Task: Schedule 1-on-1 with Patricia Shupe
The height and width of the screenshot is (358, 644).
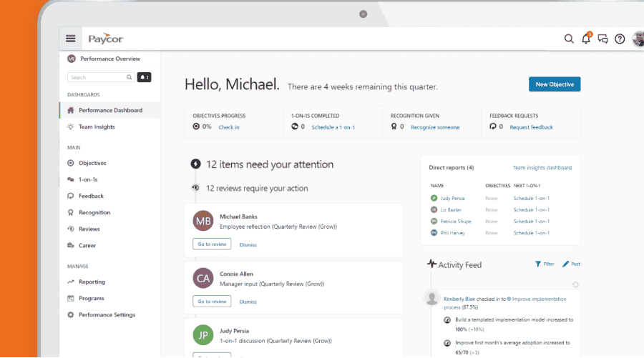Action: pyautogui.click(x=532, y=221)
